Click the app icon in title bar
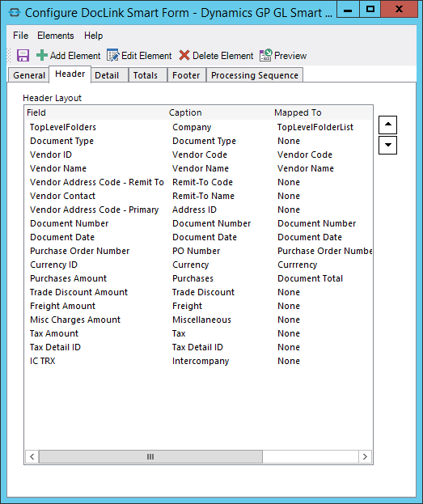Viewport: 423px width, 504px height. coord(15,13)
